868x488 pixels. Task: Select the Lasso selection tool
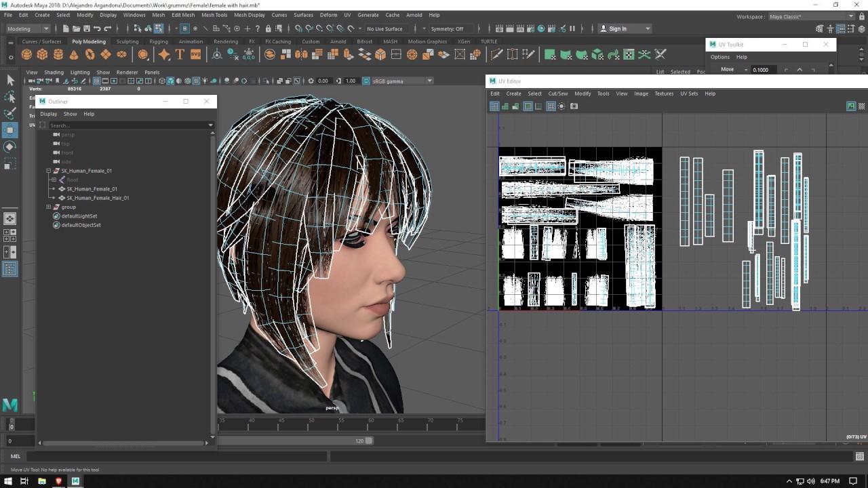tap(10, 97)
